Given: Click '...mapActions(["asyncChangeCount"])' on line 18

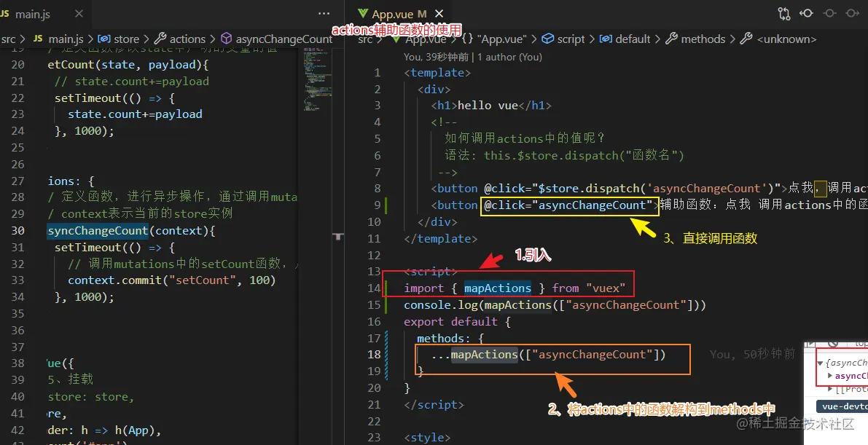Looking at the screenshot, I should coord(549,354).
